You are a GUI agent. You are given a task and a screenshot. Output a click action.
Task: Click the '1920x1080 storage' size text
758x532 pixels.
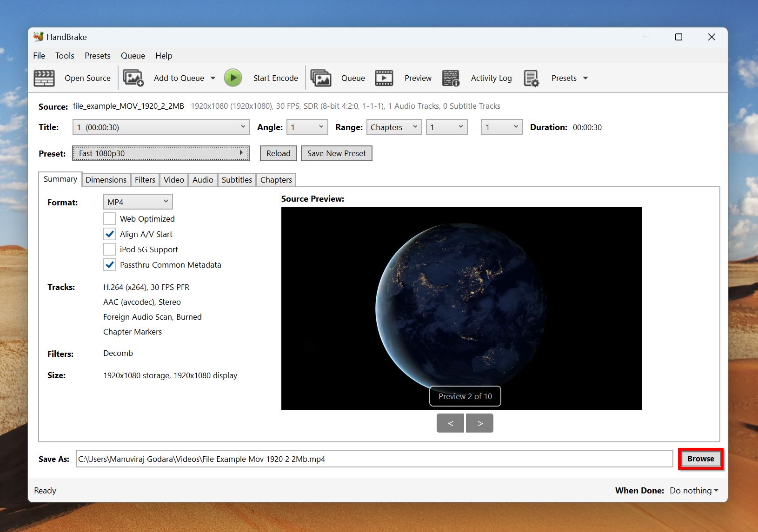coord(136,375)
